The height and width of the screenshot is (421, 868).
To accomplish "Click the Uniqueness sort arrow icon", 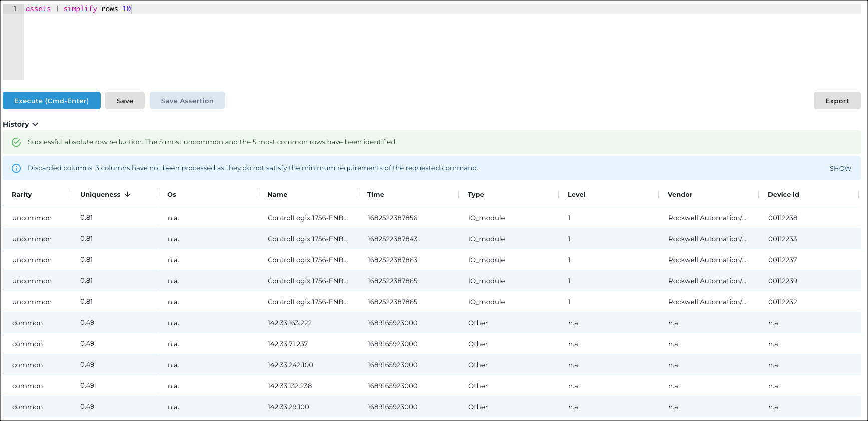I will point(127,194).
